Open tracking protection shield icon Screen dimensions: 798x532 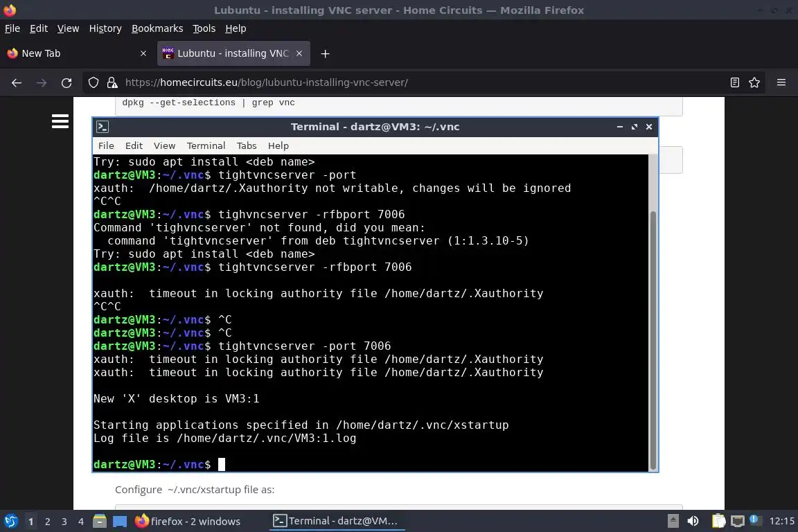pyautogui.click(x=93, y=82)
